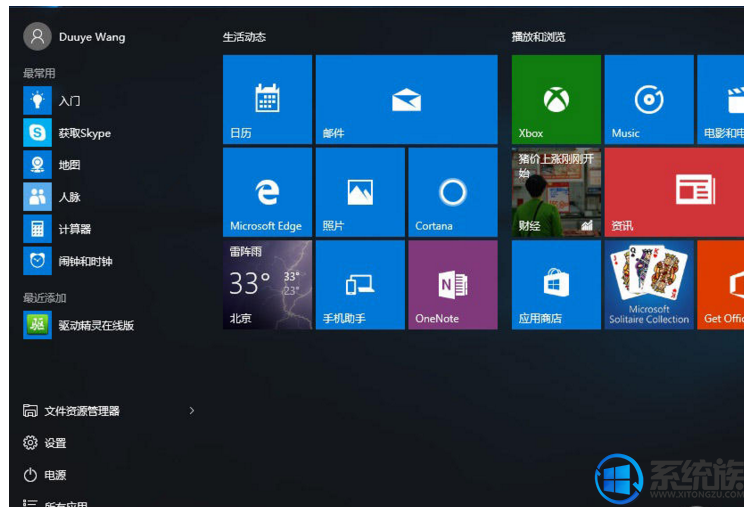Open the Music tile

point(649,99)
